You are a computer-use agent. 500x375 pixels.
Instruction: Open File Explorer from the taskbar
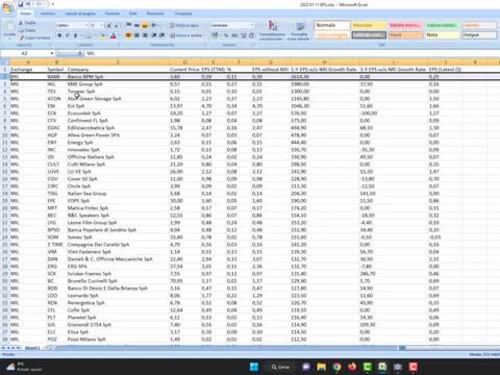click(321, 367)
